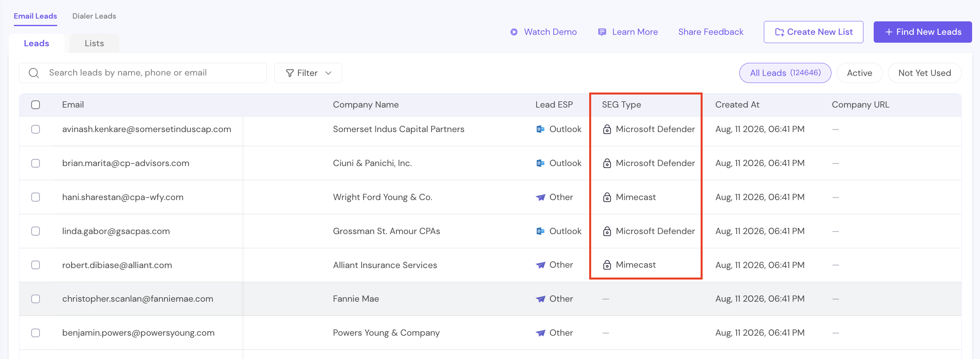Toggle the select-all checkbox in table header
980x359 pixels.
tap(36, 105)
